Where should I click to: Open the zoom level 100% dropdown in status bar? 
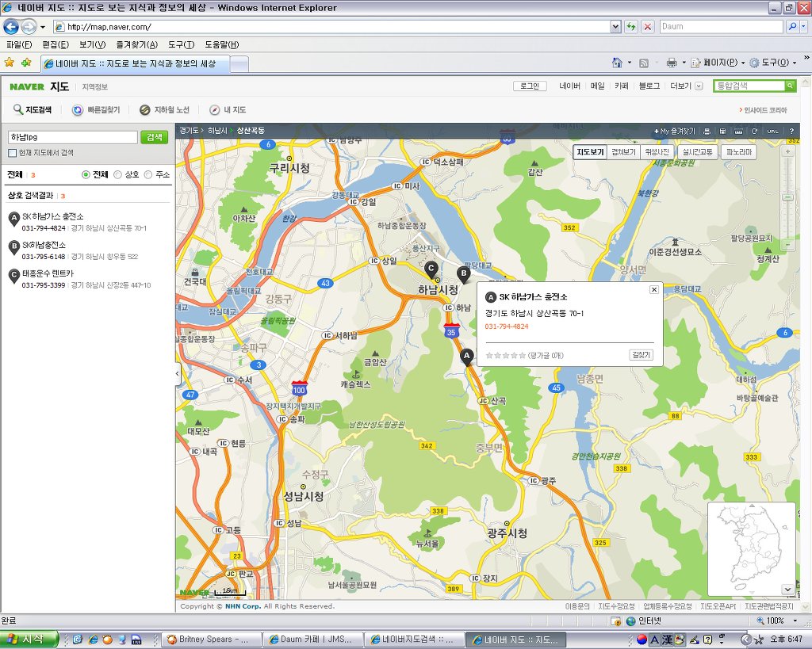point(795,620)
